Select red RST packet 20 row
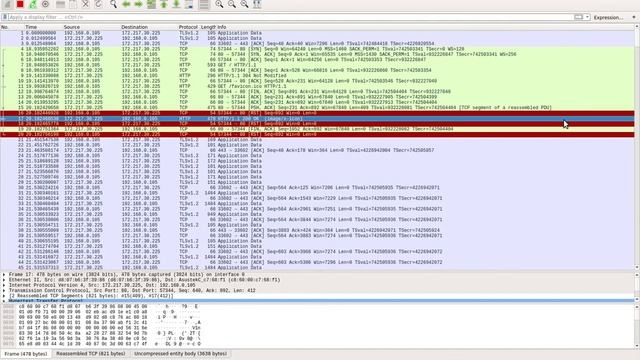The image size is (640, 360). (x=317, y=134)
